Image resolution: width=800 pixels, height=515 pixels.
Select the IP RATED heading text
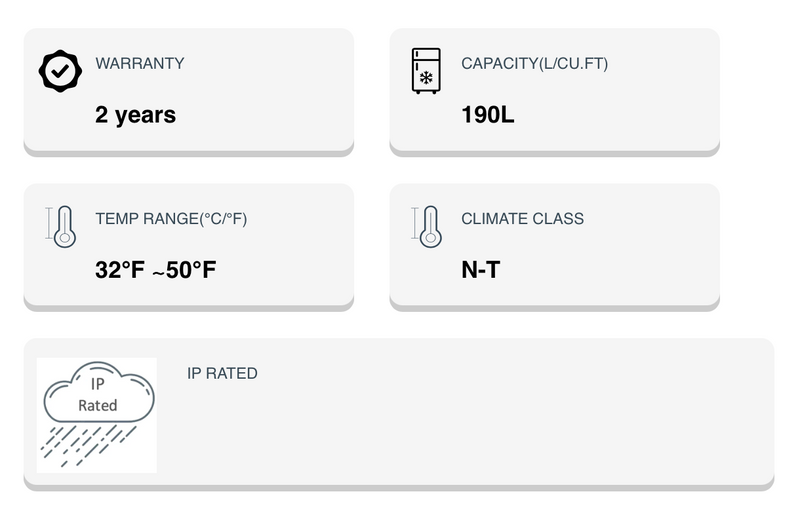(222, 374)
